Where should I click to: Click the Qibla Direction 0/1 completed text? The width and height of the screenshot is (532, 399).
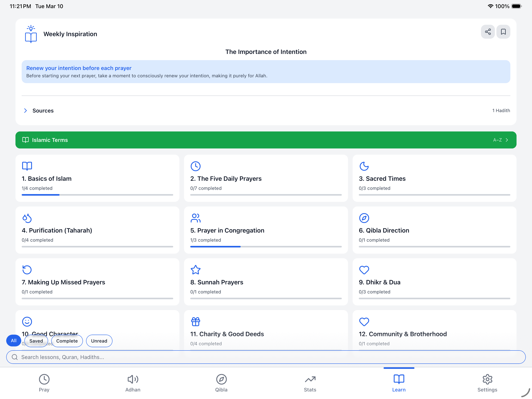click(374, 240)
